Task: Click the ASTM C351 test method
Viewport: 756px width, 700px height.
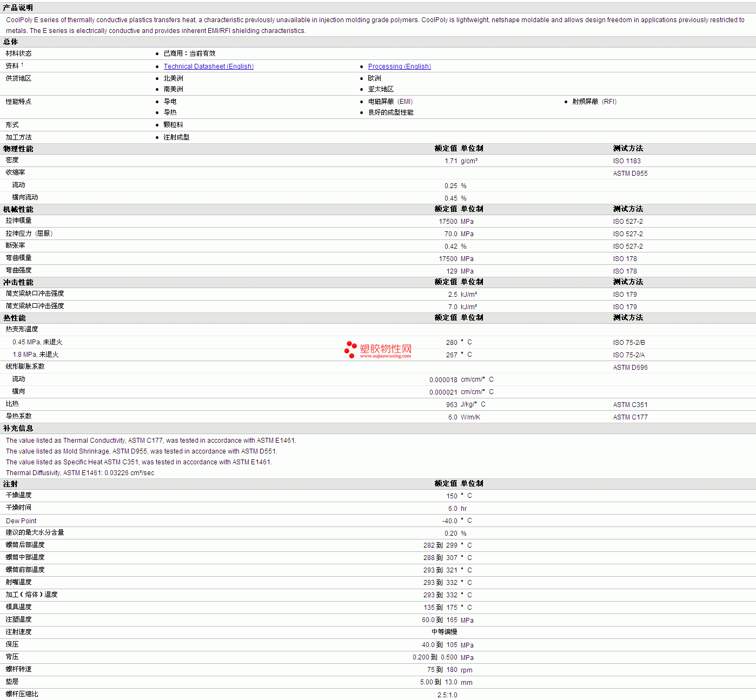Action: click(x=631, y=405)
